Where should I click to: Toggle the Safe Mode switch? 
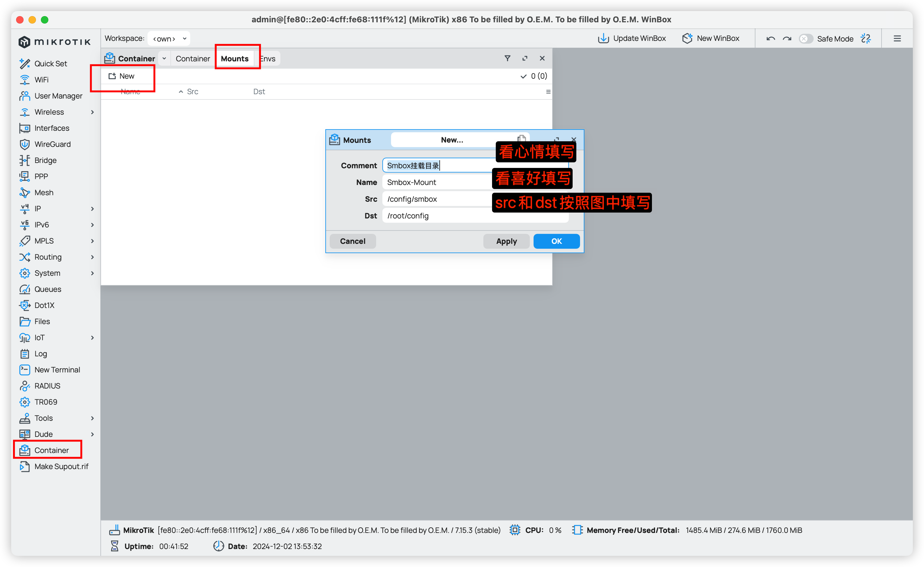806,39
